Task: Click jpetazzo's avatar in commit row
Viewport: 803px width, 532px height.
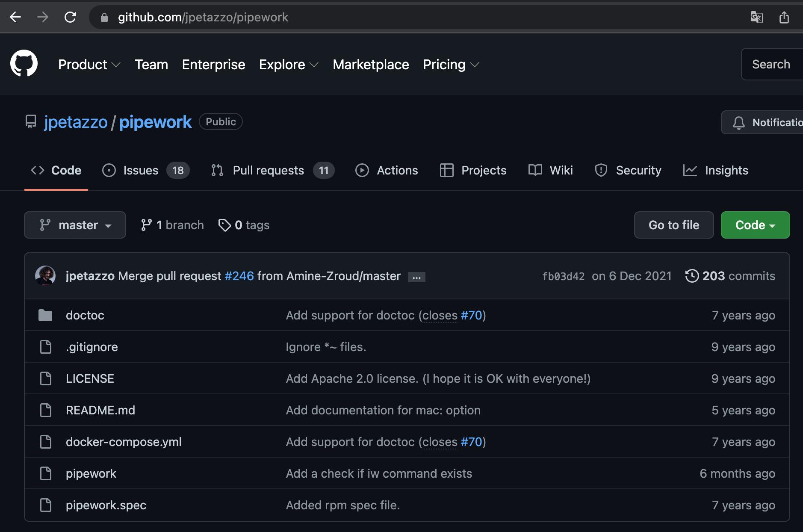Action: coord(45,276)
